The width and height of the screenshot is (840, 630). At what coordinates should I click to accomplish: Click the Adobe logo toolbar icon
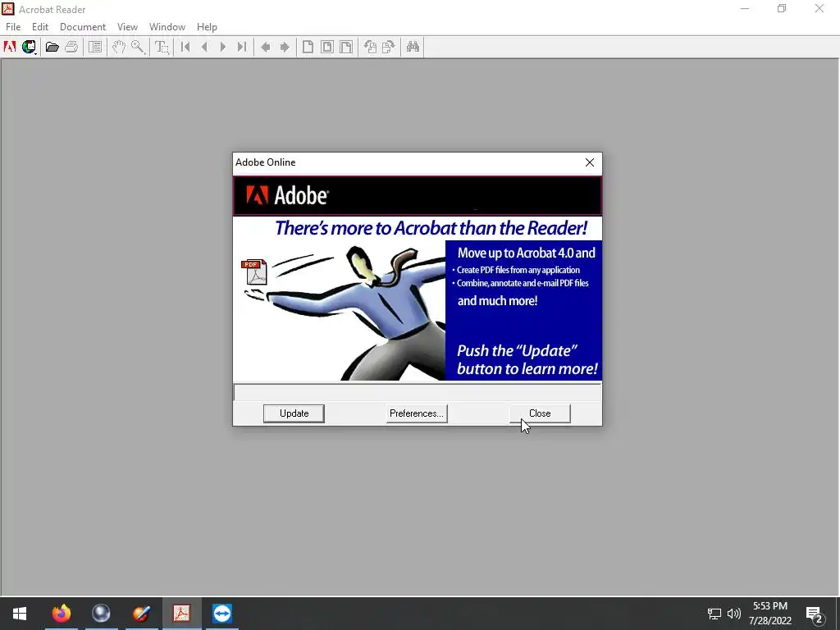tap(10, 47)
